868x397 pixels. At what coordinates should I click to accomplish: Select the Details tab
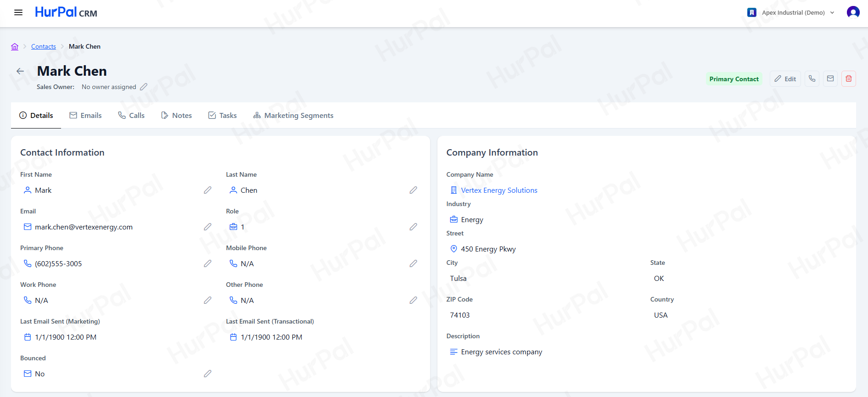36,116
